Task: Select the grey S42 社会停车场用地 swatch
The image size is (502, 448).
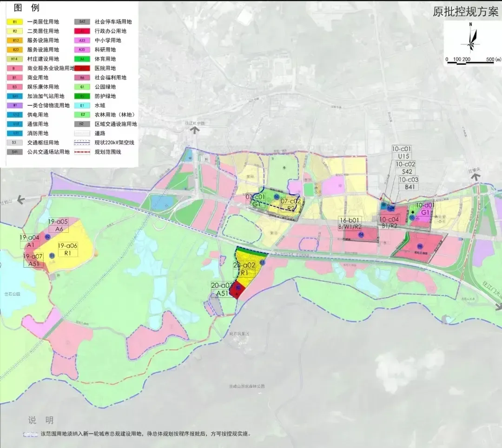Action: [x=82, y=22]
